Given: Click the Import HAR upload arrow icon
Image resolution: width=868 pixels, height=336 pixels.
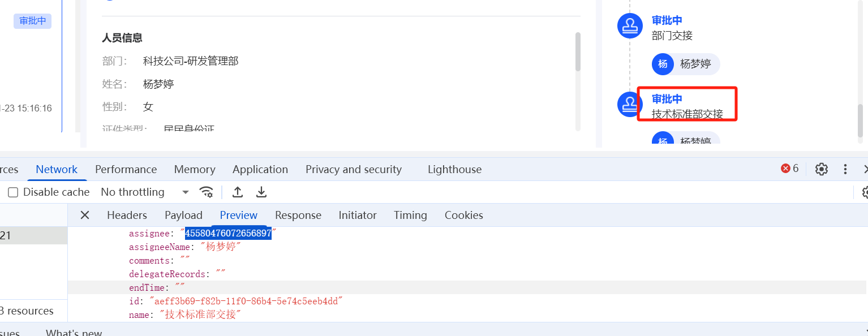Looking at the screenshot, I should pos(238,192).
